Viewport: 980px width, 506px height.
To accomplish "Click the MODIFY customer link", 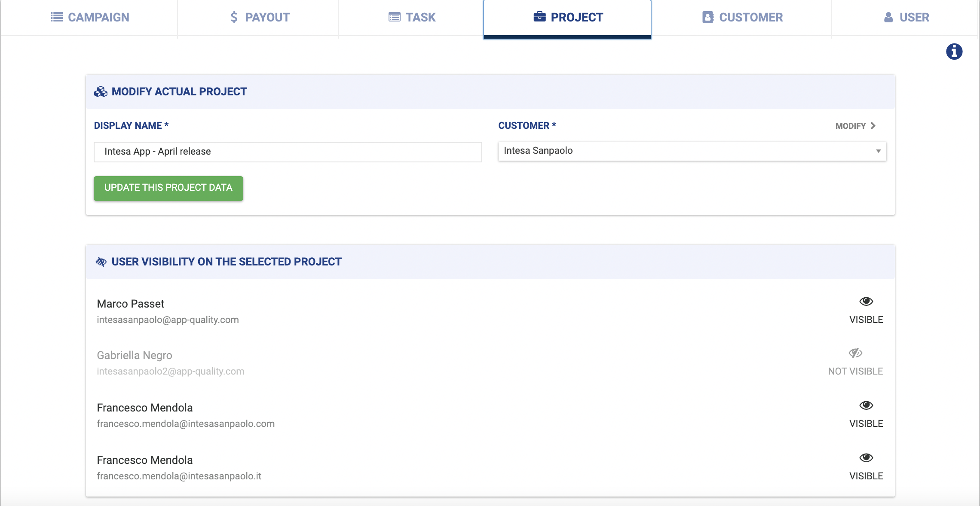I will 855,126.
